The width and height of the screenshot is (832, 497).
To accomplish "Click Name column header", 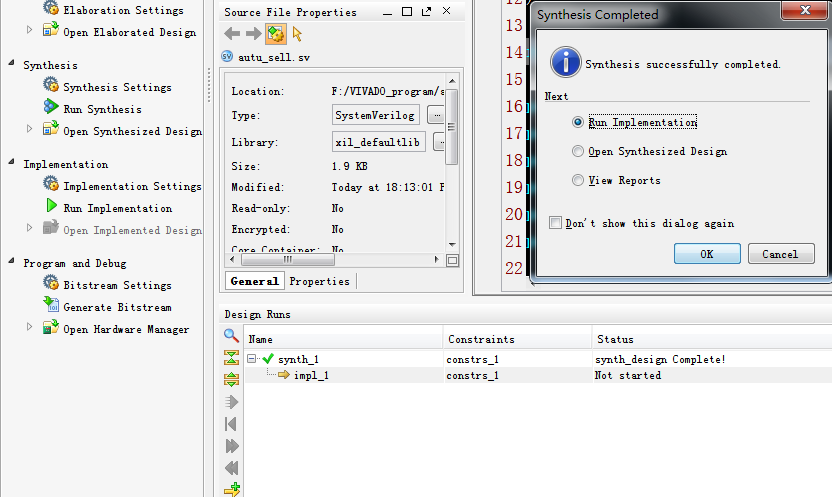I will tap(344, 339).
